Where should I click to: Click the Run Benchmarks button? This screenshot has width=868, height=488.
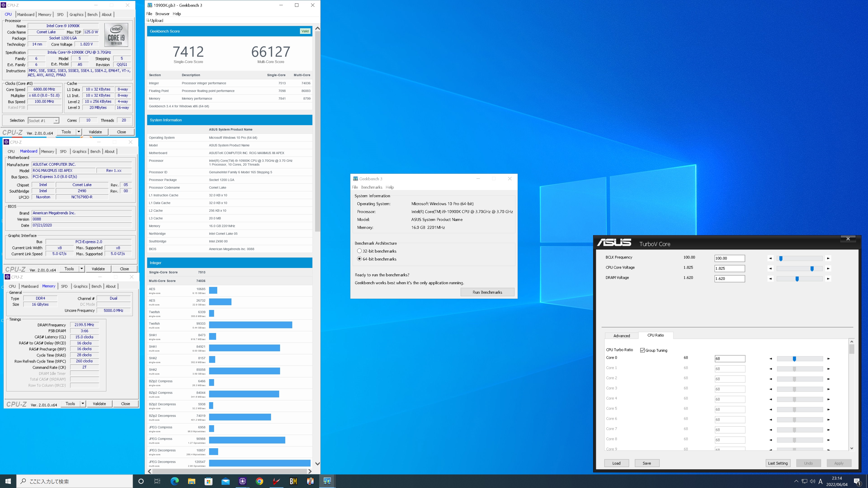point(487,292)
